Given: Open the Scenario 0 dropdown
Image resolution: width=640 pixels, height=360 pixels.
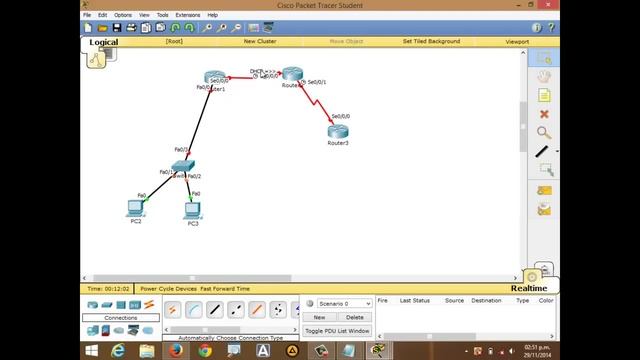Looking at the screenshot, I should pyautogui.click(x=344, y=304).
